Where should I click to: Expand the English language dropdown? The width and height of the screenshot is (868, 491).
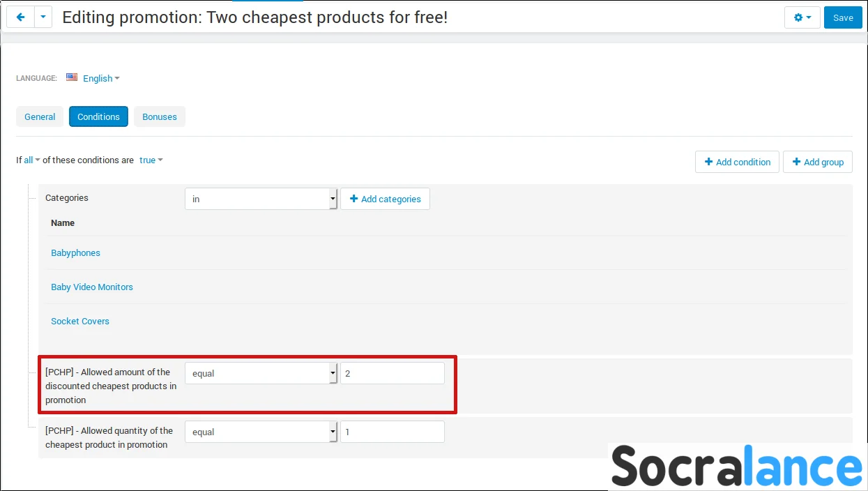click(101, 78)
